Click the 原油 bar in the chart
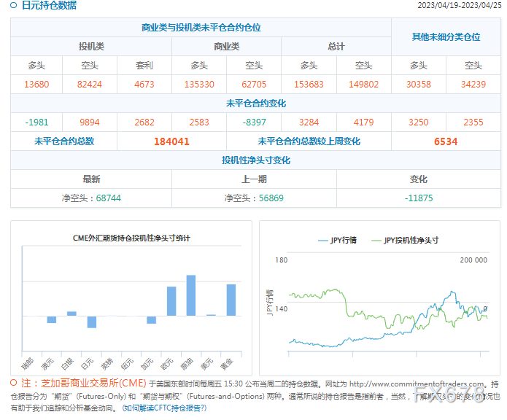Viewport: 507px width, 420px height. pyautogui.click(x=191, y=295)
